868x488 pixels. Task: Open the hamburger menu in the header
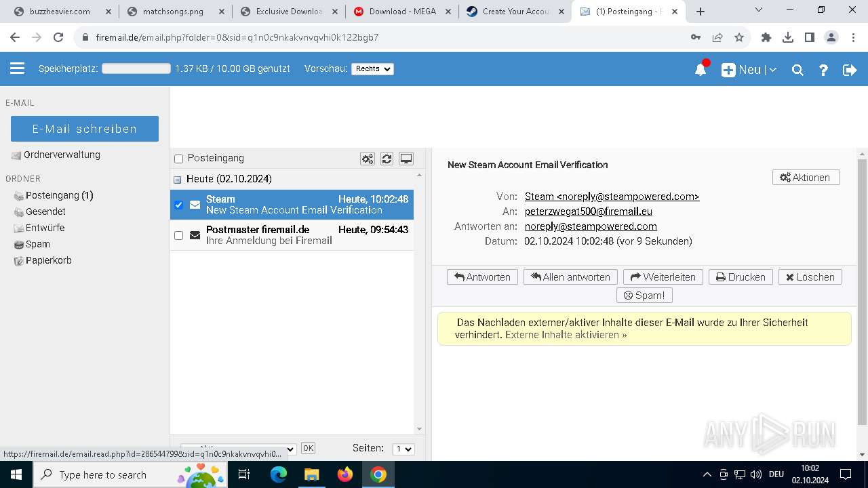17,68
